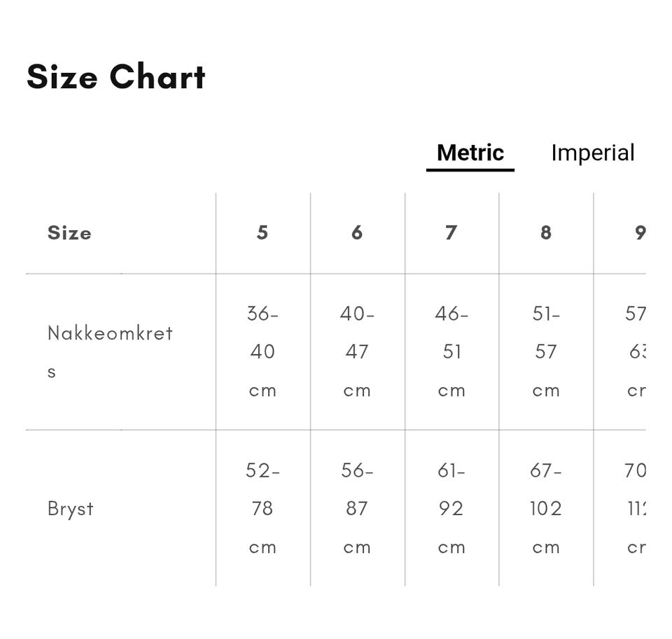Click size 7 column header
This screenshot has height=639, width=672.
point(451,233)
